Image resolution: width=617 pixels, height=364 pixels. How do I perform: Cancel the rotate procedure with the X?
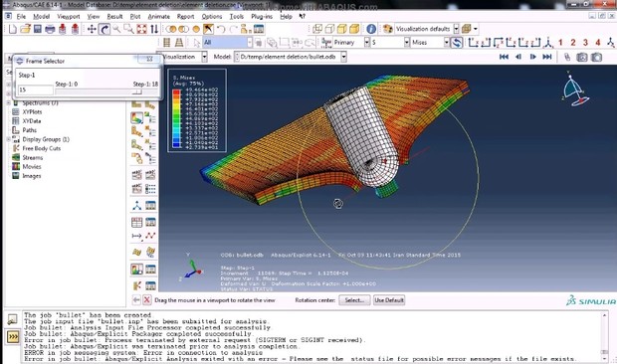(146, 300)
